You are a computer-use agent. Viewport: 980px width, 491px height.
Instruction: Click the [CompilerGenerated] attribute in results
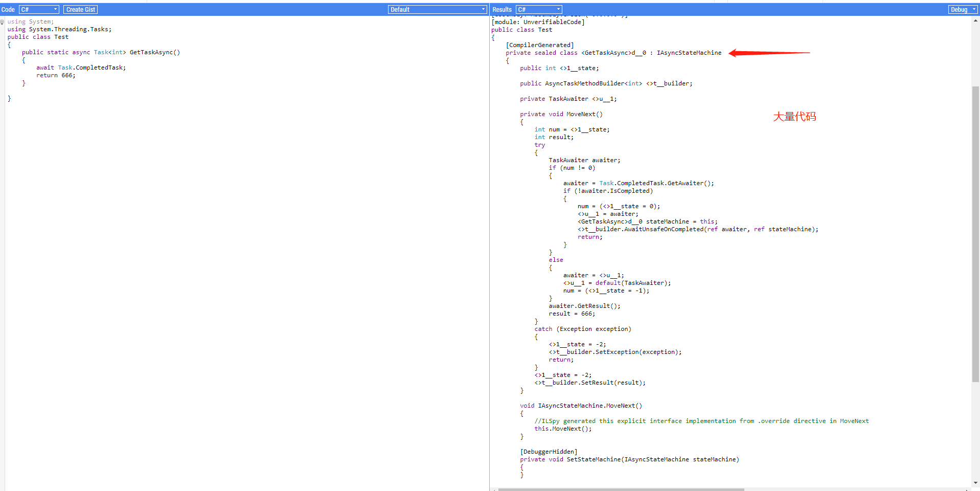540,45
